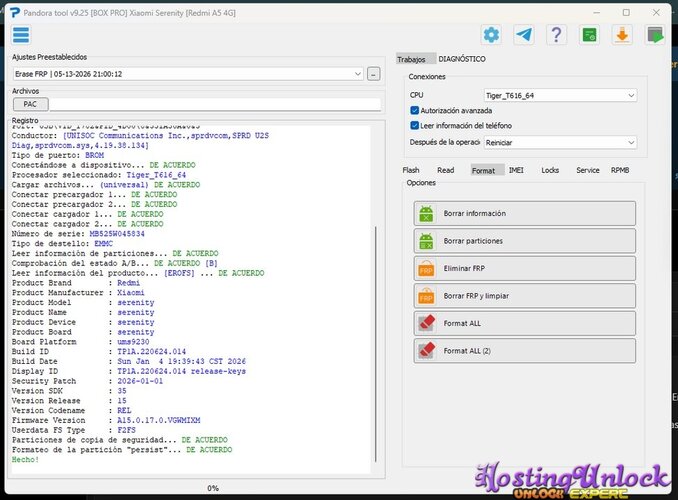678x500 pixels.
Task: Open the Después de la operación dropdown
Action: tap(560, 142)
